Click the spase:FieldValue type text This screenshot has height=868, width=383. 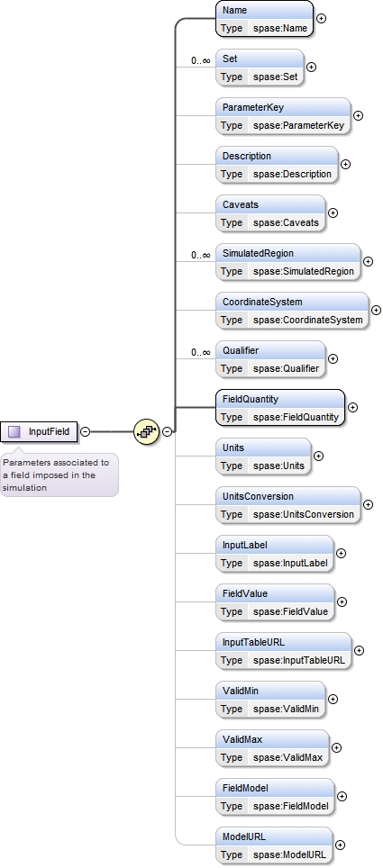(290, 611)
